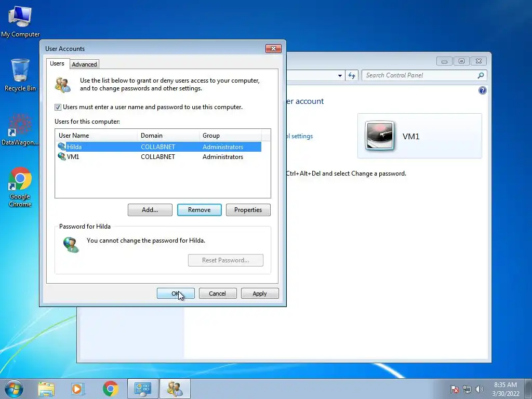This screenshot has width=532, height=399.
Task: Open the volume speaker icon
Action: click(479, 389)
